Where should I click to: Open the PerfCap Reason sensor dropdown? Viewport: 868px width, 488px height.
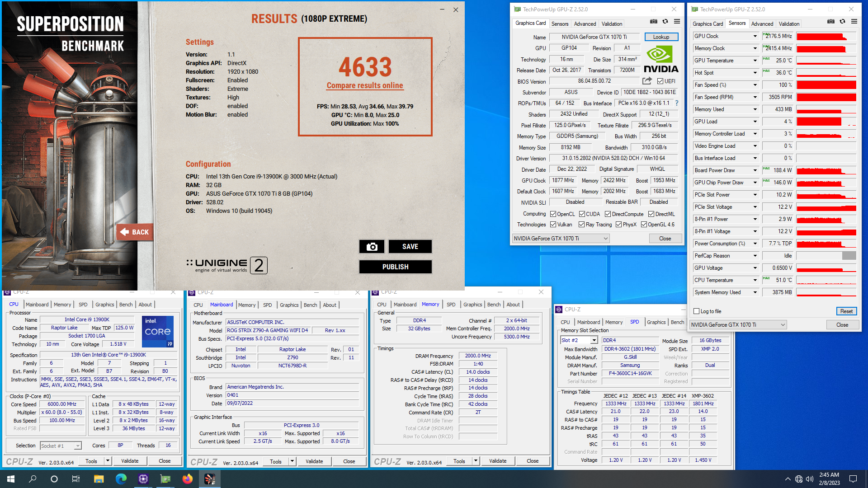pyautogui.click(x=755, y=256)
